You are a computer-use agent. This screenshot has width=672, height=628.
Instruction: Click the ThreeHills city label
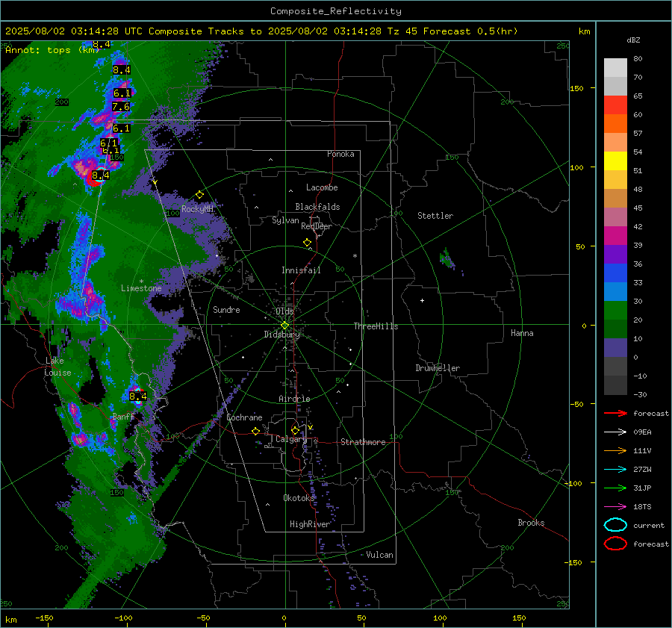click(376, 326)
